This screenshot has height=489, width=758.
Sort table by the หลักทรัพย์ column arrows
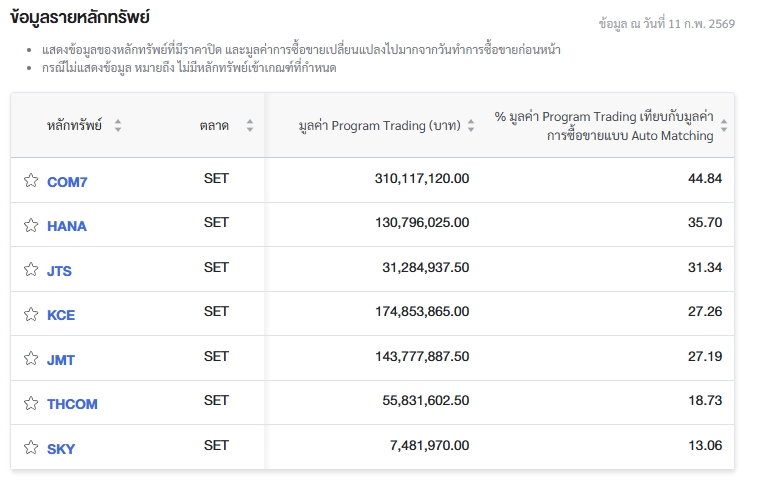pyautogui.click(x=118, y=126)
